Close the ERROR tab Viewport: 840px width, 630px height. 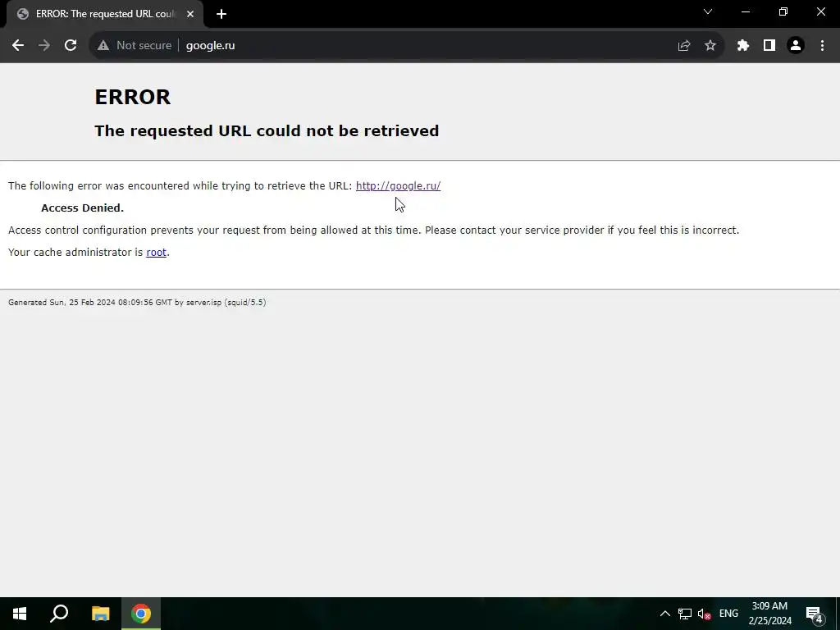(x=190, y=14)
